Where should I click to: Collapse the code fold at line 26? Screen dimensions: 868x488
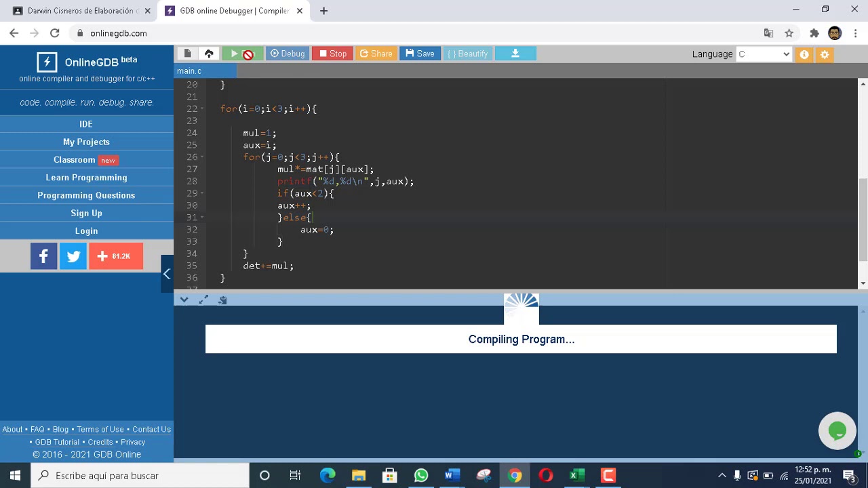(202, 157)
